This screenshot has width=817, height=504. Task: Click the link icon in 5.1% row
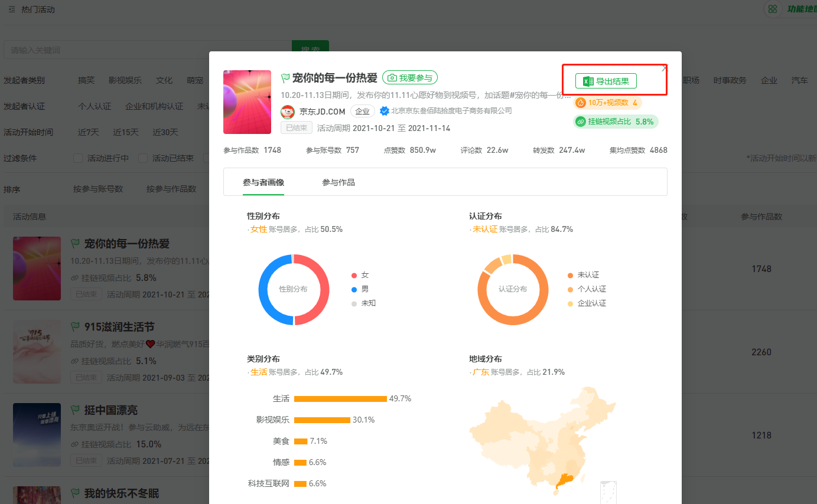coord(74,361)
